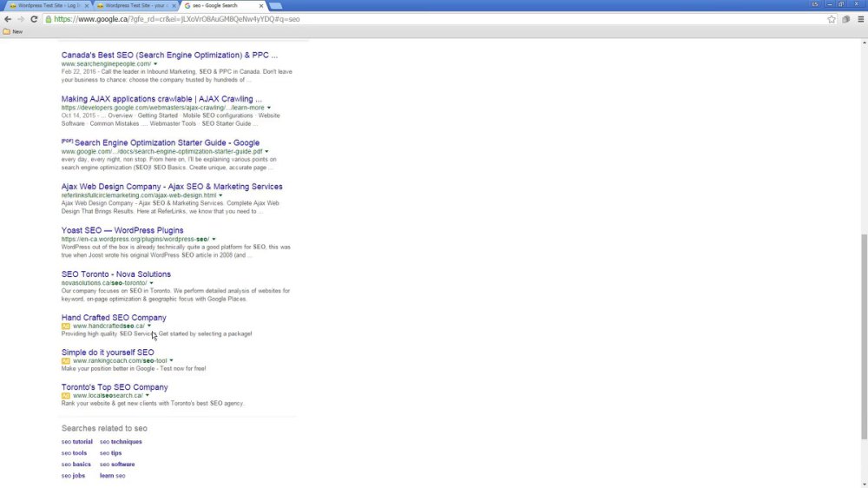Image resolution: width=868 pixels, height=488 pixels.
Task: Close the second Wordpress Test Site tab
Action: [174, 5]
